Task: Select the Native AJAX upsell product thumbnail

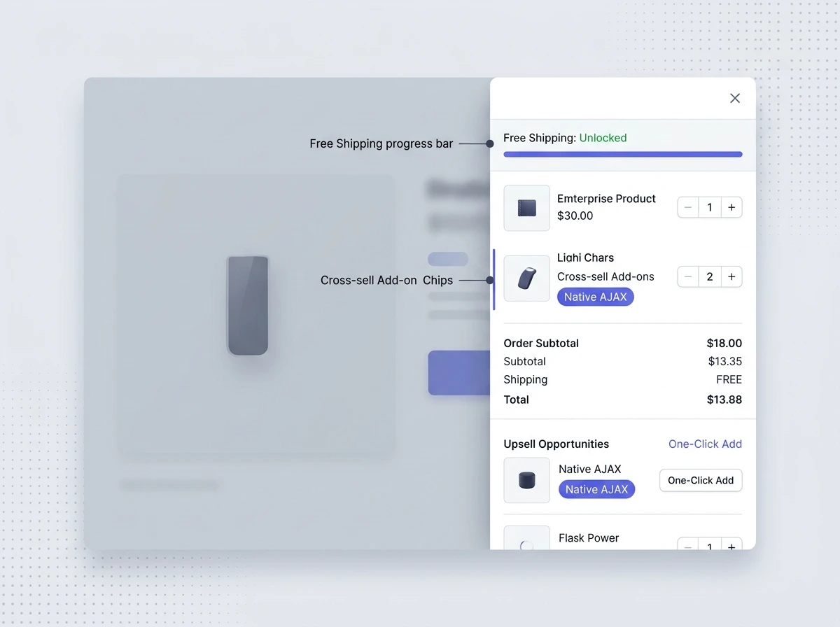Action: pyautogui.click(x=526, y=480)
